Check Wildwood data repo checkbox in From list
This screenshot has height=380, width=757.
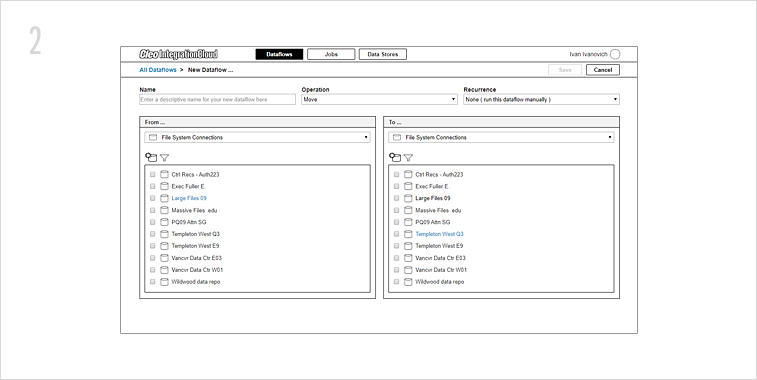(x=153, y=281)
